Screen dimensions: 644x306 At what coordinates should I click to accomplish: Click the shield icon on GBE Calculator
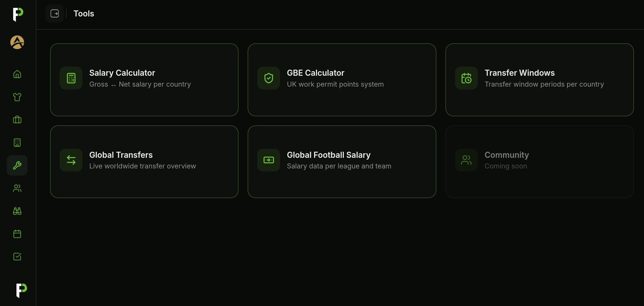[x=269, y=78]
